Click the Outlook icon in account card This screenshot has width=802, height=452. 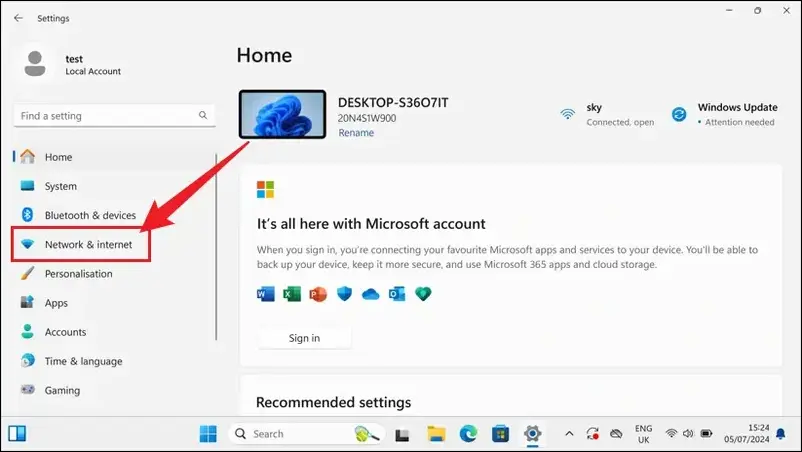coord(397,294)
